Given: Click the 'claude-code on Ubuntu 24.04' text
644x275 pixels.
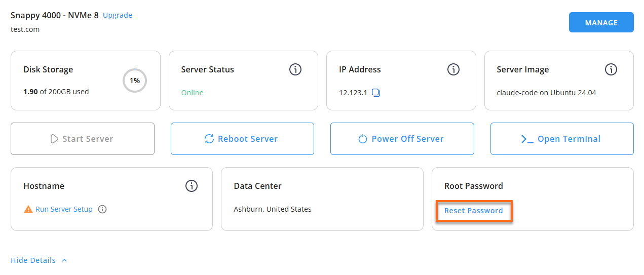Looking at the screenshot, I should [x=546, y=93].
